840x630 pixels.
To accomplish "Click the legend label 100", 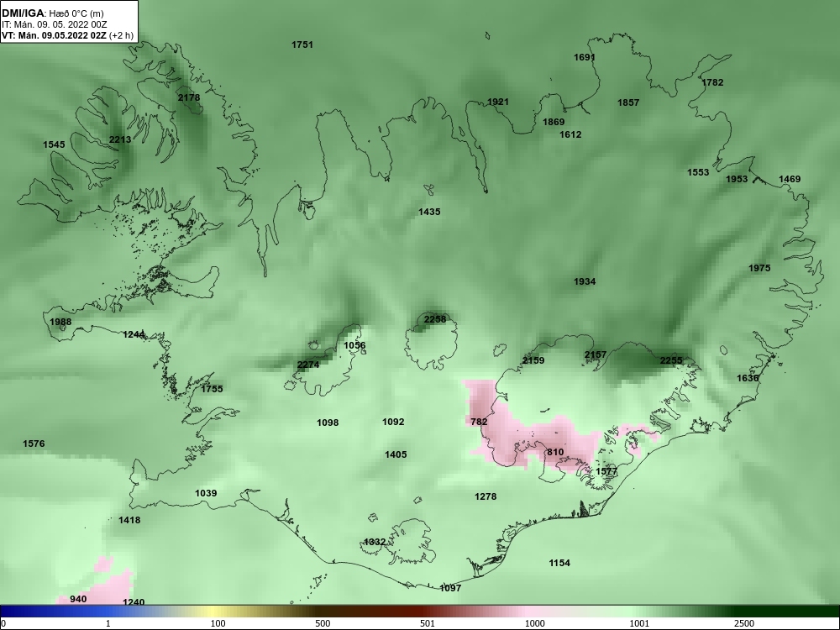I will [218, 623].
